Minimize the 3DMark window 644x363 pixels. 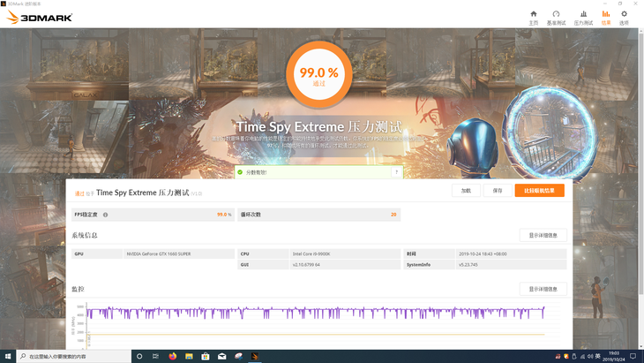coord(604,4)
